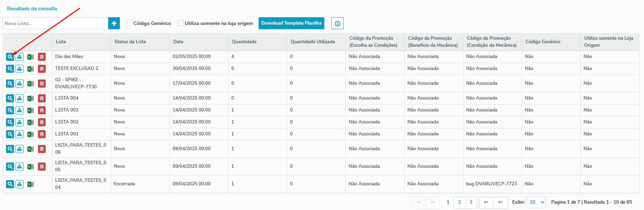Click blue plus icon to add new list

(x=114, y=23)
